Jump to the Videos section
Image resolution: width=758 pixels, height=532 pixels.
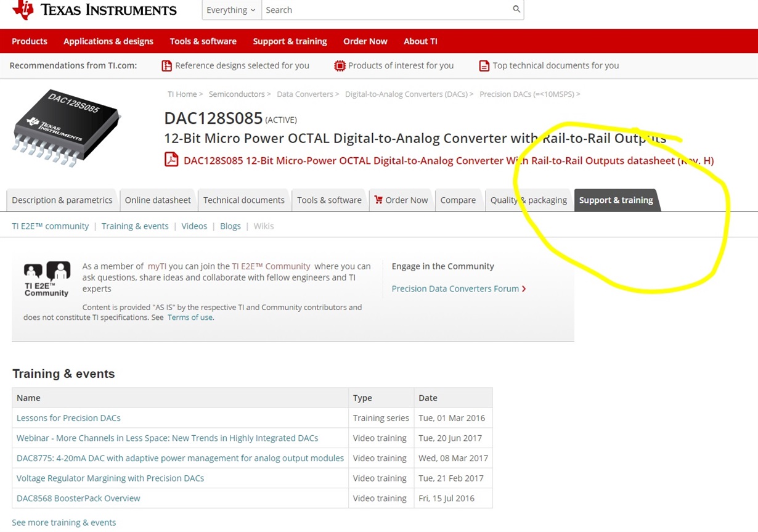[x=194, y=226]
